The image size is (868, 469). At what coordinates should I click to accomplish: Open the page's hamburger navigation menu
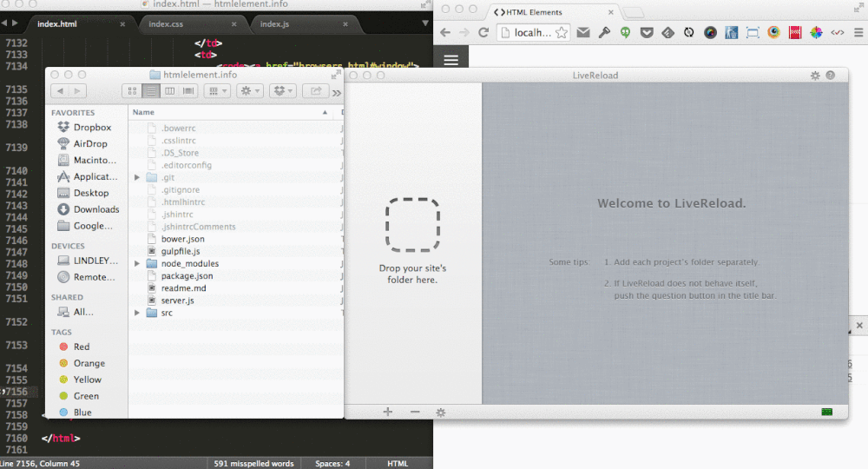[x=451, y=60]
